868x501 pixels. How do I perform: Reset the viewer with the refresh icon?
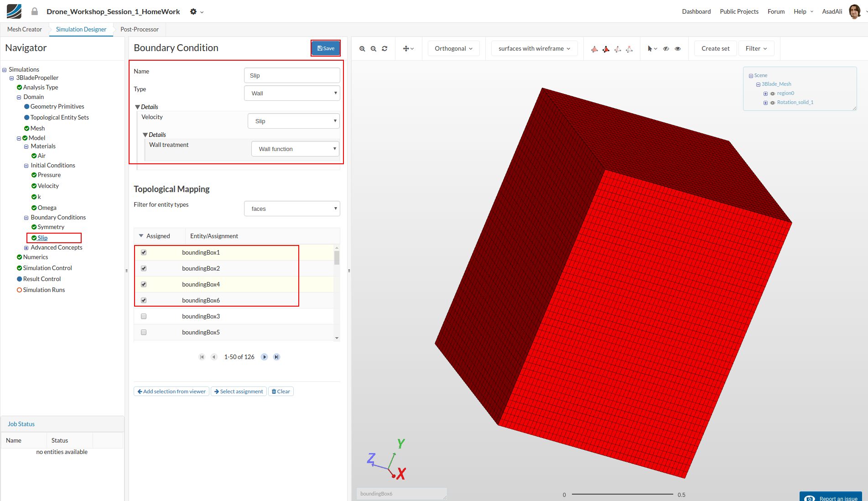click(x=385, y=49)
